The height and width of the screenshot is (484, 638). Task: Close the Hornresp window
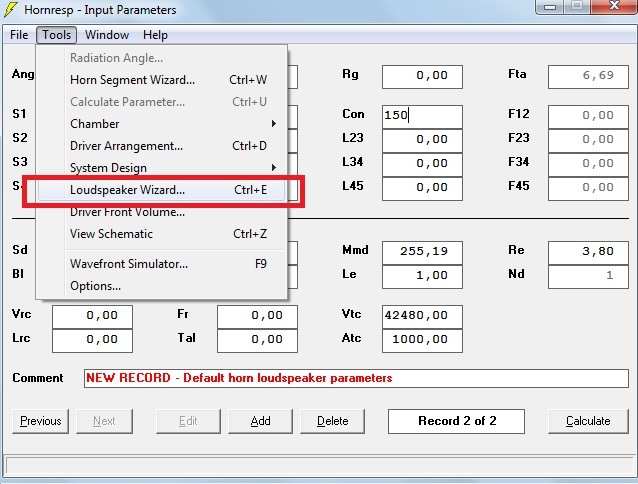[614, 6]
